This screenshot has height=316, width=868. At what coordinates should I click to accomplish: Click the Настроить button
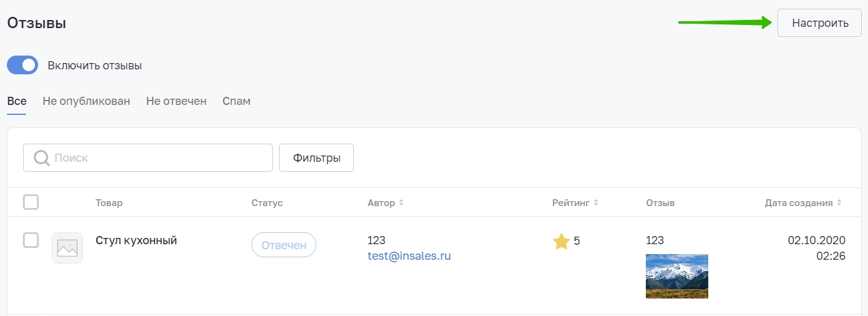[820, 23]
